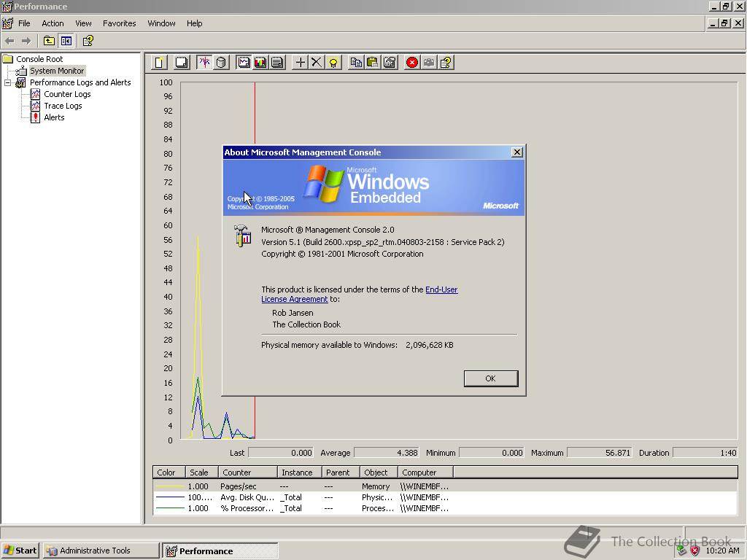Switch to the View Report icon
The height and width of the screenshot is (560, 747).
pyautogui.click(x=277, y=63)
